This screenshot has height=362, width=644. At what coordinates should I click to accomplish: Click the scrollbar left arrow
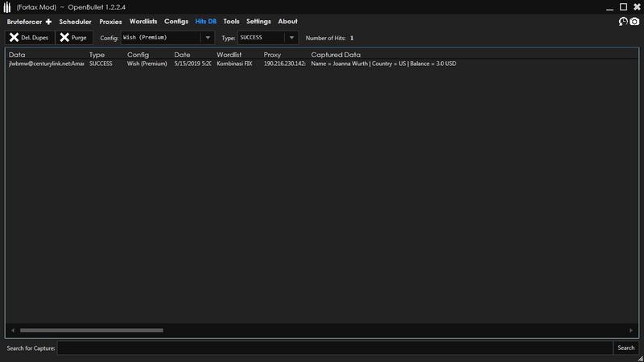[x=13, y=331]
